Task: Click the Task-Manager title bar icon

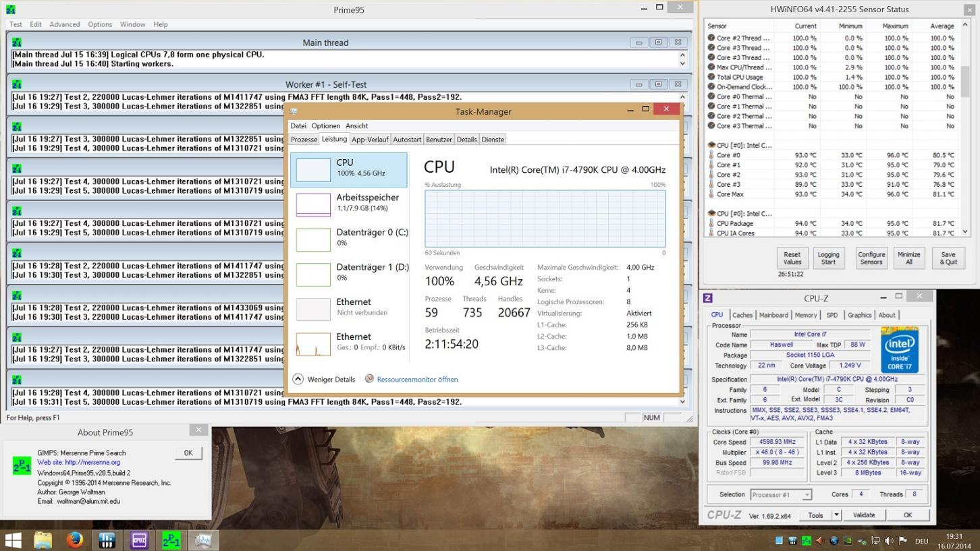Action: [294, 111]
